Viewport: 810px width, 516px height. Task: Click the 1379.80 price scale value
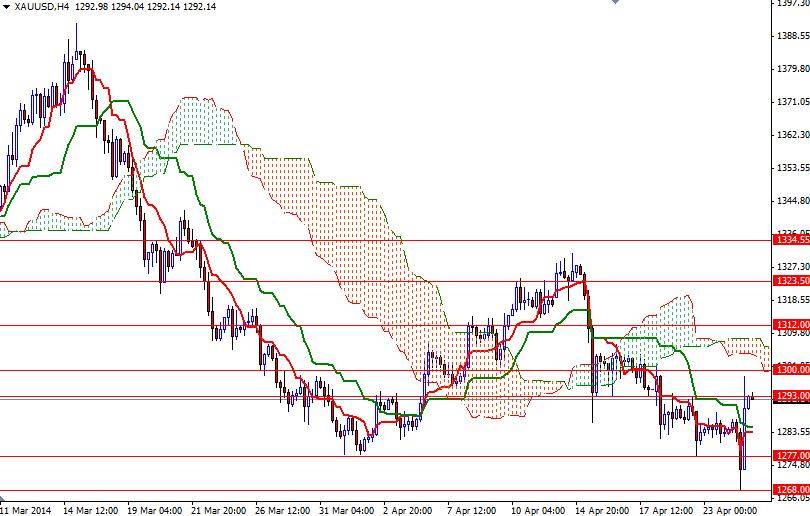click(793, 69)
